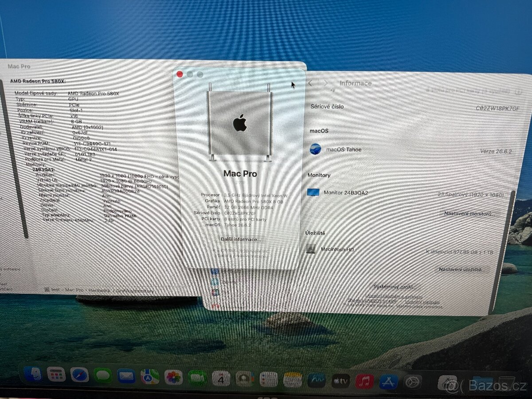
Task: Launch the Apple TV app
Action: coord(340,380)
